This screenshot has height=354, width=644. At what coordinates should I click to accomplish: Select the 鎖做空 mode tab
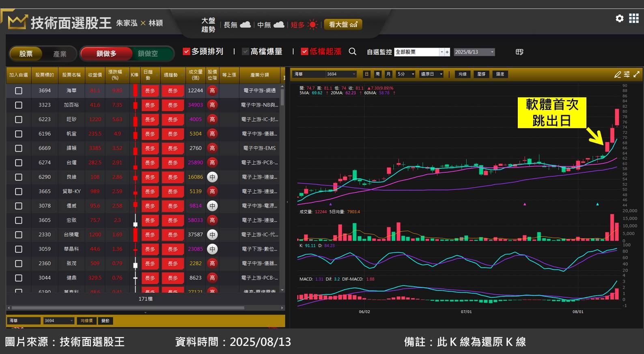[x=148, y=54]
